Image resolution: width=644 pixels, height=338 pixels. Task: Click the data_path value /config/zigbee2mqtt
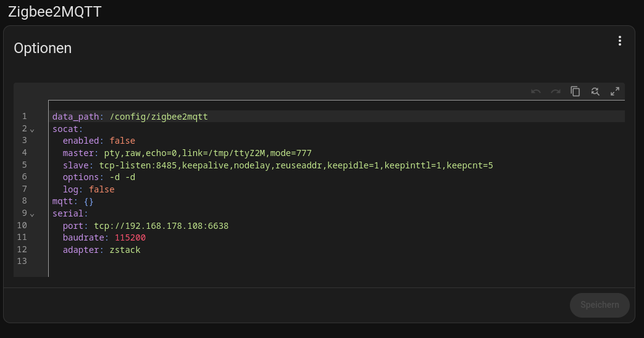pyautogui.click(x=159, y=117)
